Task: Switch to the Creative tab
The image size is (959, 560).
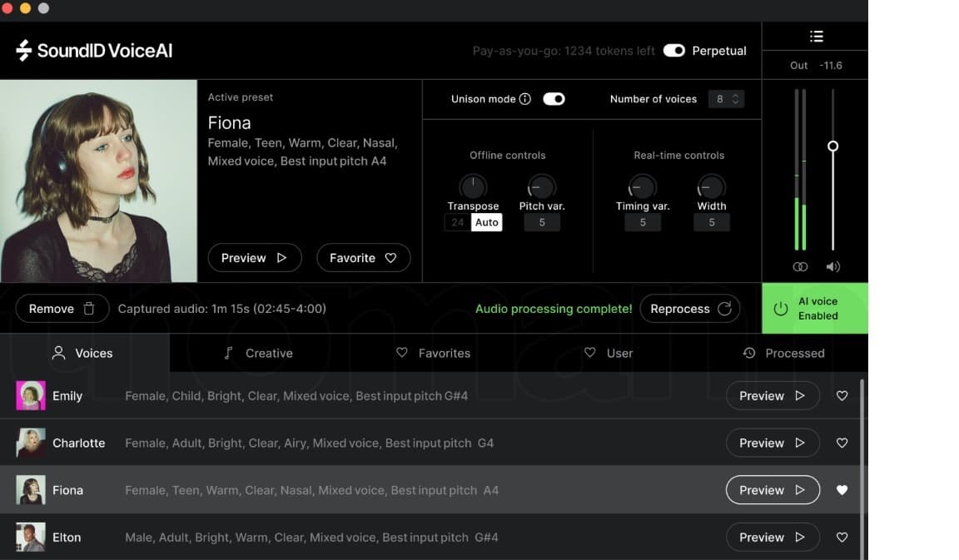Action: (x=258, y=353)
